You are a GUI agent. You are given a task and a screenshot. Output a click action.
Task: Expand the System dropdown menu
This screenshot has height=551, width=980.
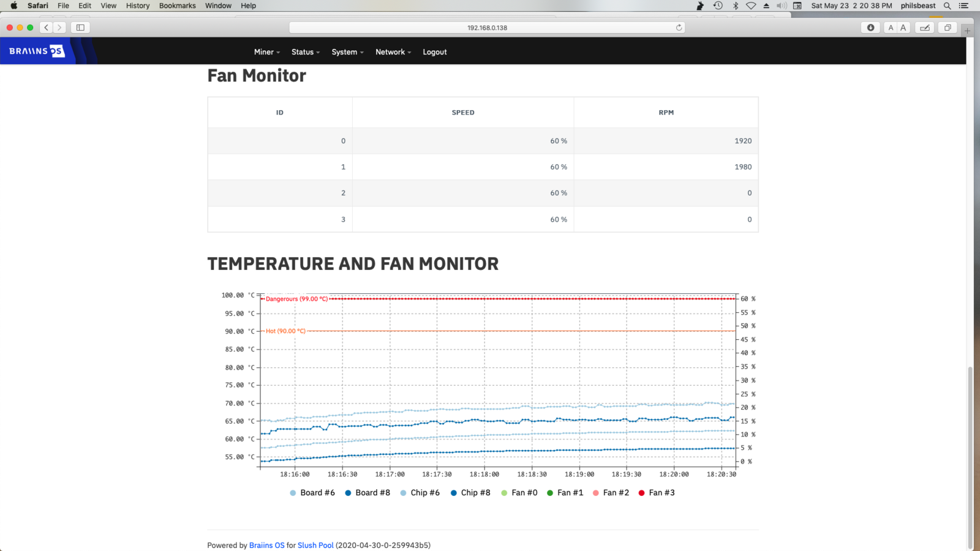pos(347,52)
